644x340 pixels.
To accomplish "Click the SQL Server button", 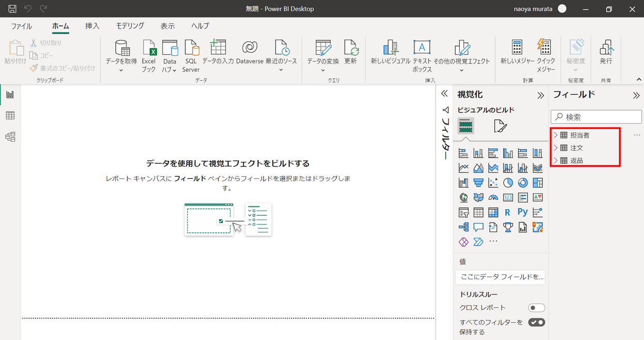I will [x=191, y=56].
